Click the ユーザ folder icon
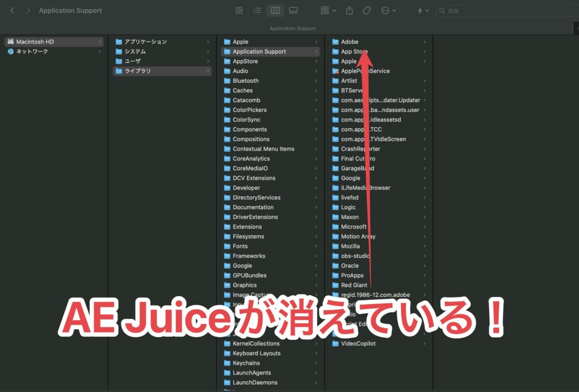Screen dimensions: 579x392 119,61
